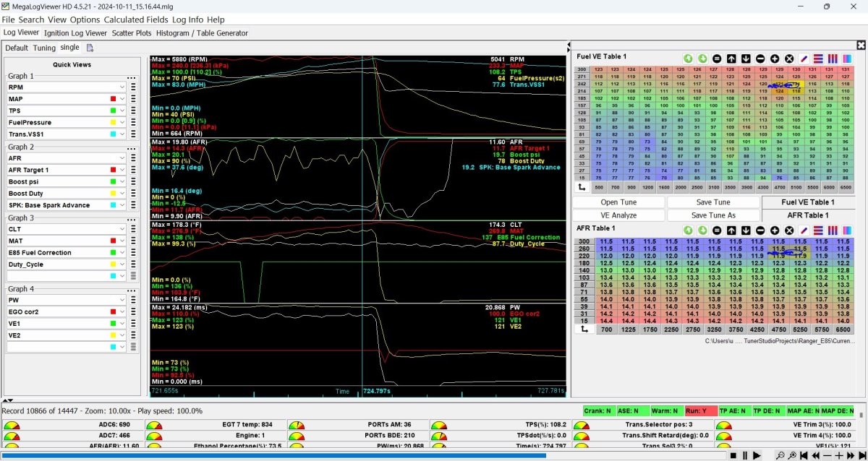The height and width of the screenshot is (461, 868).
Task: Open the Boost Duty field dropdown
Action: tap(123, 194)
